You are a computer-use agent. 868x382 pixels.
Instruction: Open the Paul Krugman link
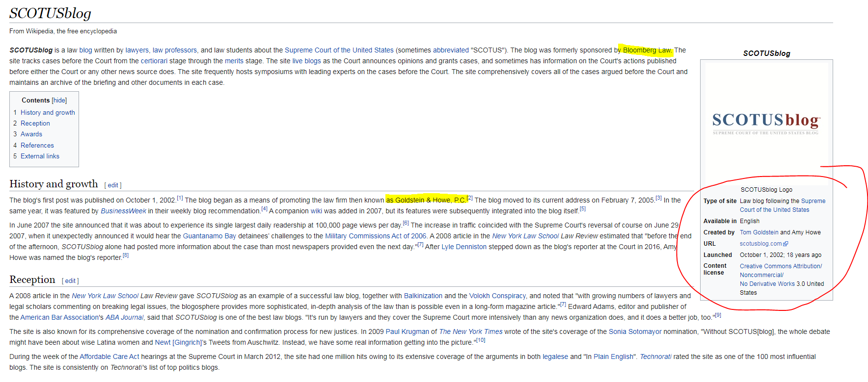(x=407, y=331)
